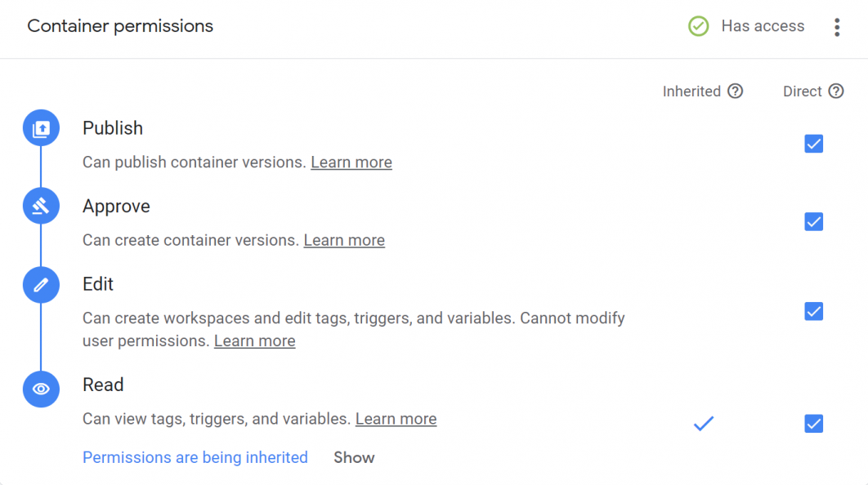
Task: Click the inherited checkmark on the Read row
Action: point(703,424)
